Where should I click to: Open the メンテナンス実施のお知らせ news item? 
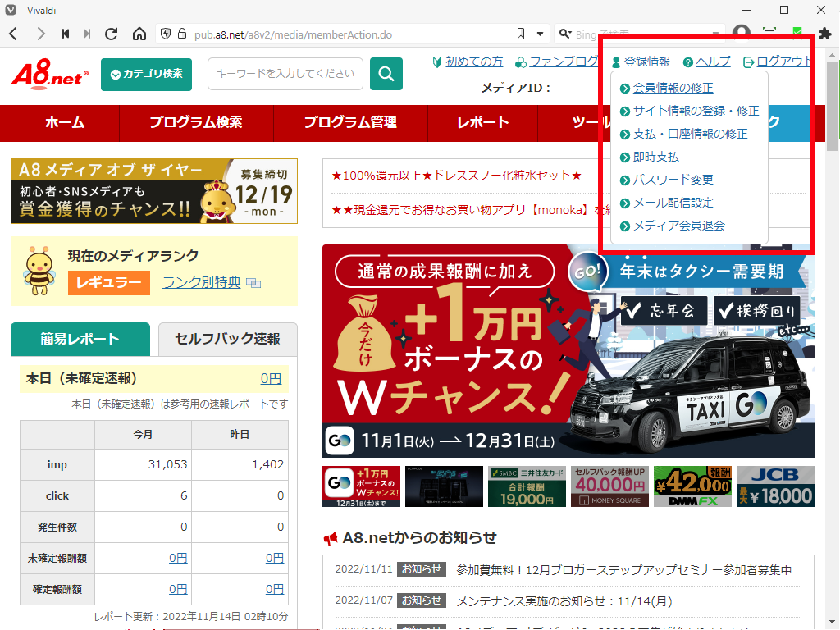tap(564, 601)
